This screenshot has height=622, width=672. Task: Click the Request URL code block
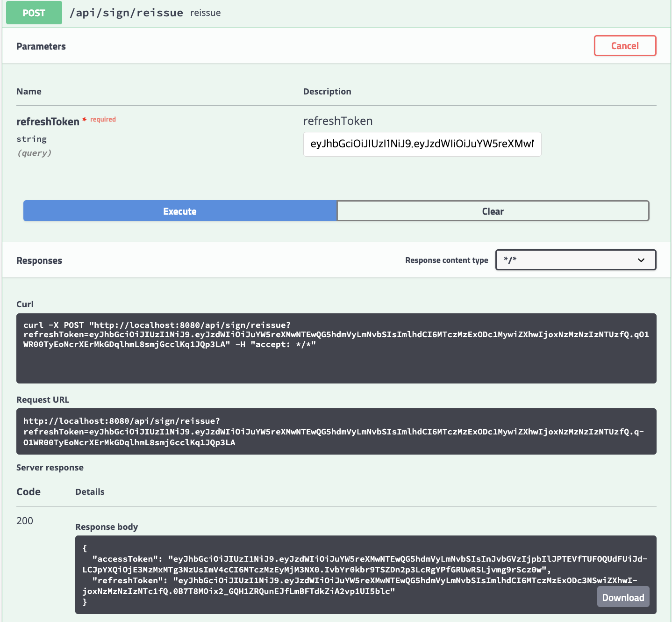click(x=336, y=431)
